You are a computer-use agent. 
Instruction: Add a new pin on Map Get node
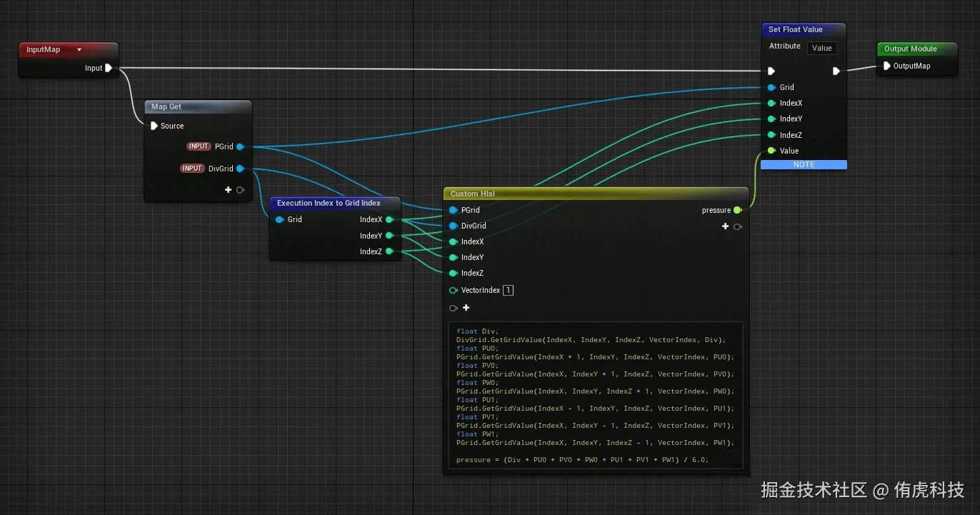point(229,190)
